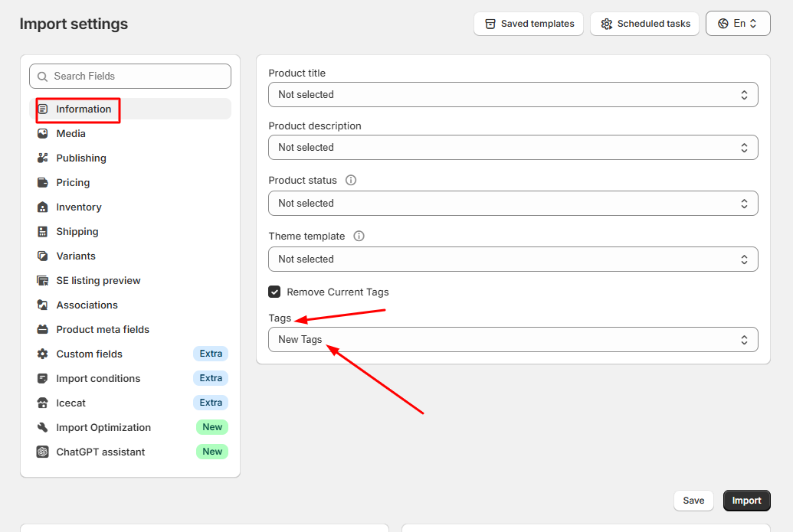Click the archive icon in Saved templates

click(490, 24)
